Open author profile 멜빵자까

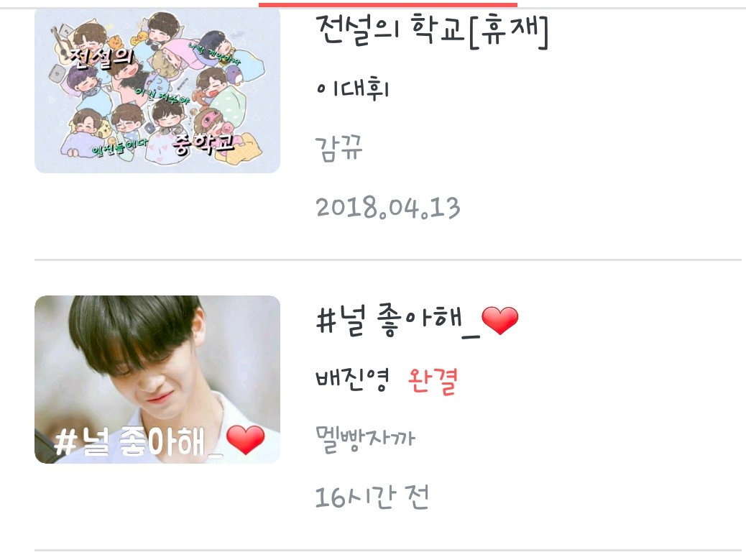[x=365, y=439]
